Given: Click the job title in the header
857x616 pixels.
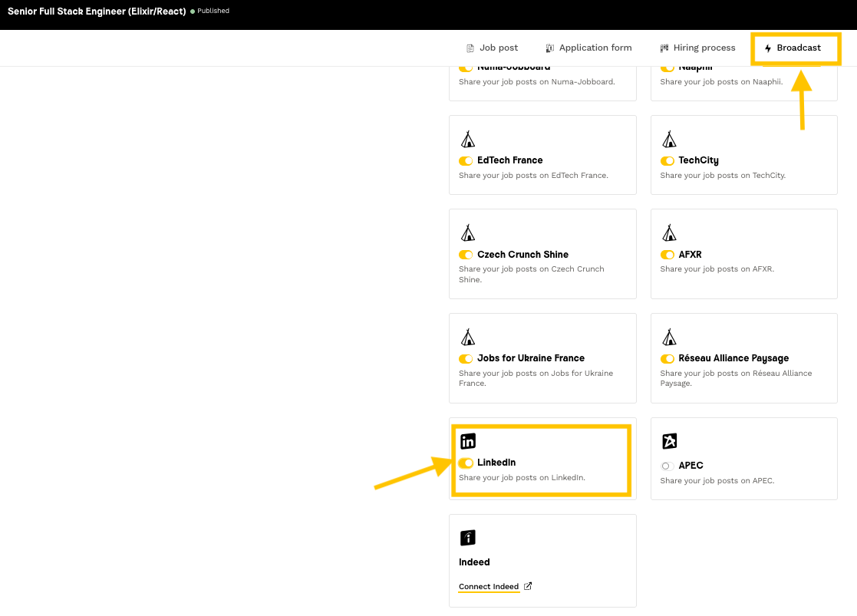Looking at the screenshot, I should click(97, 12).
